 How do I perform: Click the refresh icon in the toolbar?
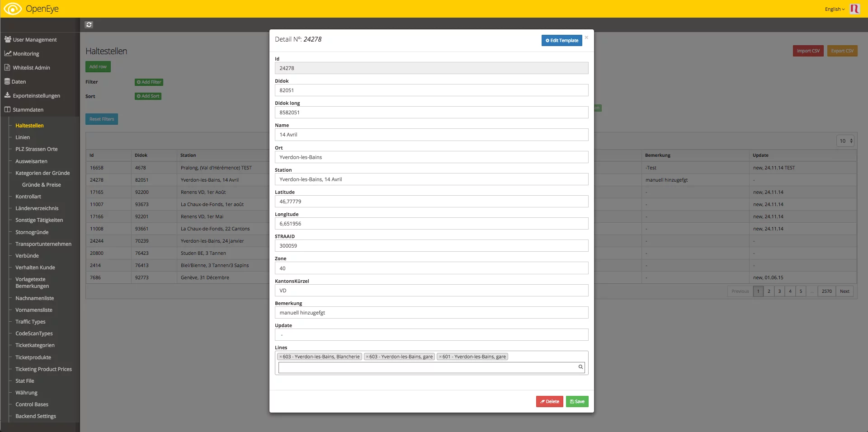(x=89, y=25)
